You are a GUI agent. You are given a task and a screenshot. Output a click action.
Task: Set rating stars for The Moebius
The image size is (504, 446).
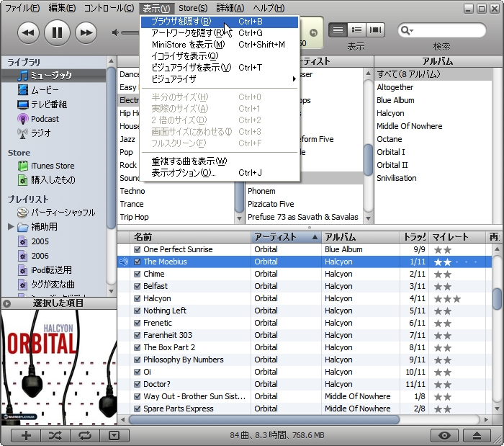(455, 262)
